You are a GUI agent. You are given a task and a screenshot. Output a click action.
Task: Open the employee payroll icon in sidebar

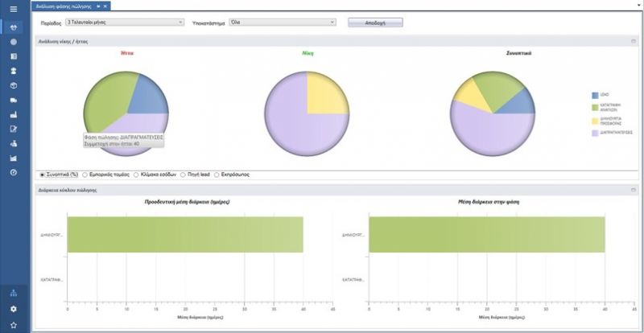tap(14, 144)
